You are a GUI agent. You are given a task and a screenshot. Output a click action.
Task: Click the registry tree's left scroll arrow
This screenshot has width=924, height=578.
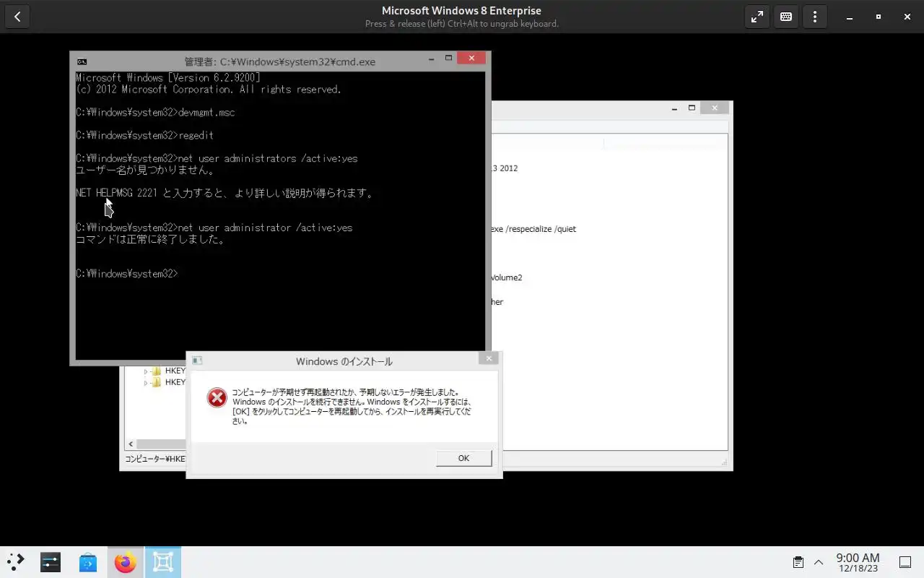point(131,444)
